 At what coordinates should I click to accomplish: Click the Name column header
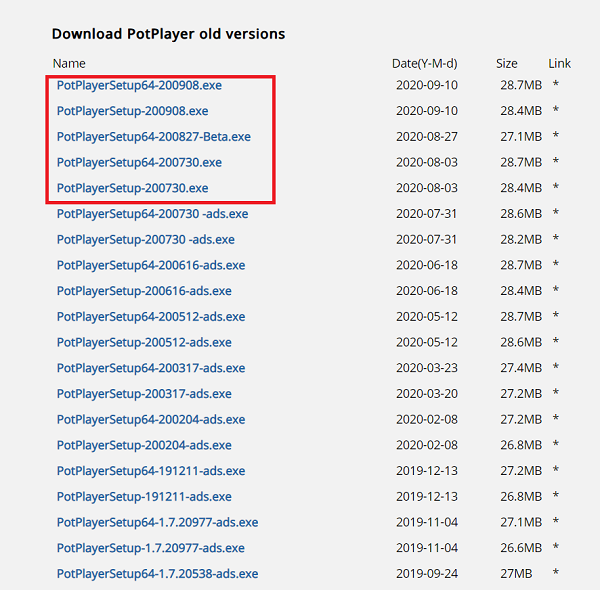[x=69, y=64]
